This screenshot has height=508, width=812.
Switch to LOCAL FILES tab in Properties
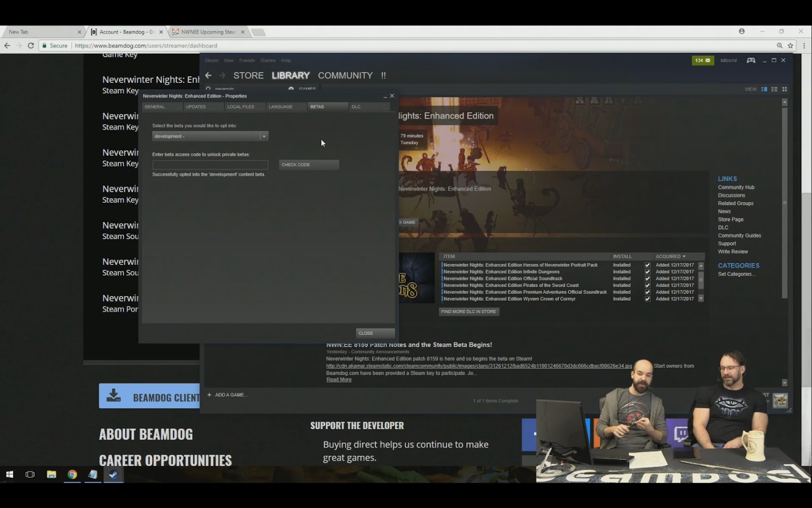[x=245, y=107]
